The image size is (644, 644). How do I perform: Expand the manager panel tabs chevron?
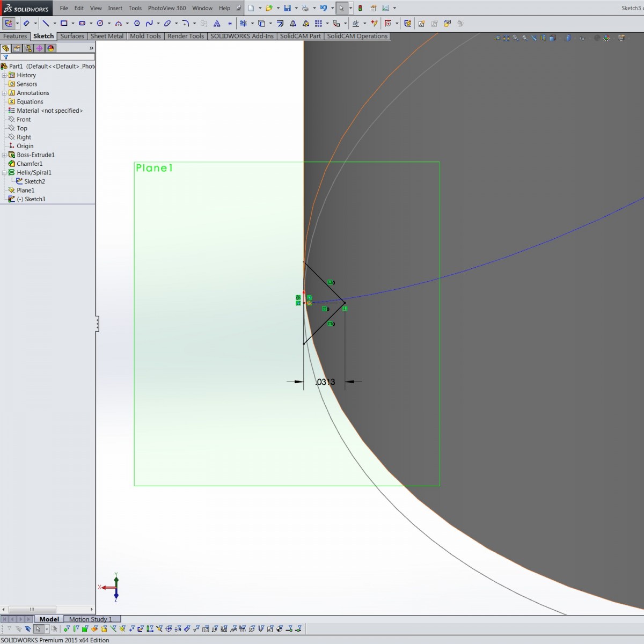coord(91,48)
